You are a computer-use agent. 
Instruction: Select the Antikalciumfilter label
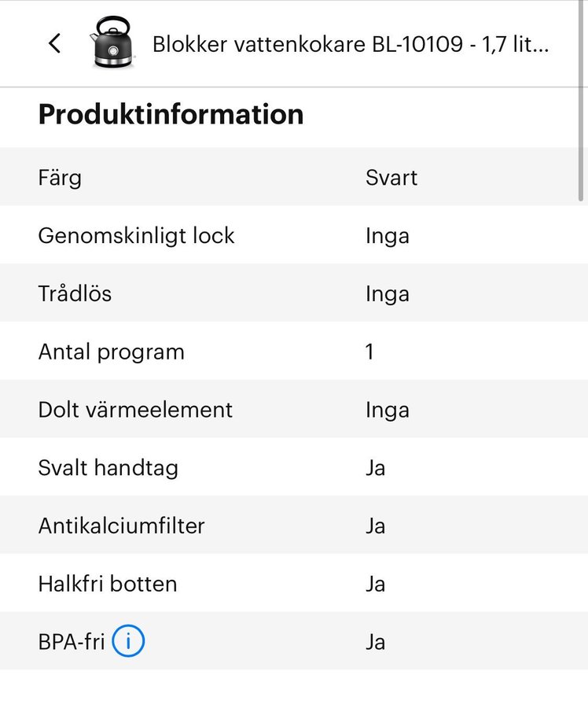121,525
